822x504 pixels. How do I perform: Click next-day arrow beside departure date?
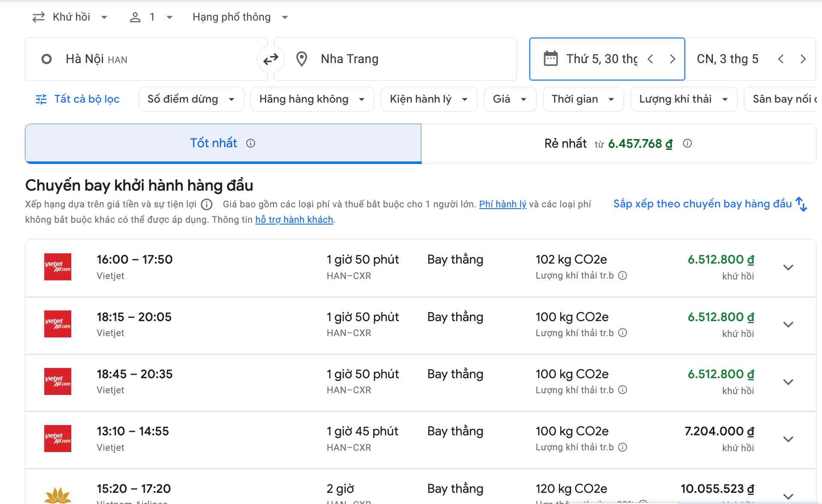[x=673, y=59]
